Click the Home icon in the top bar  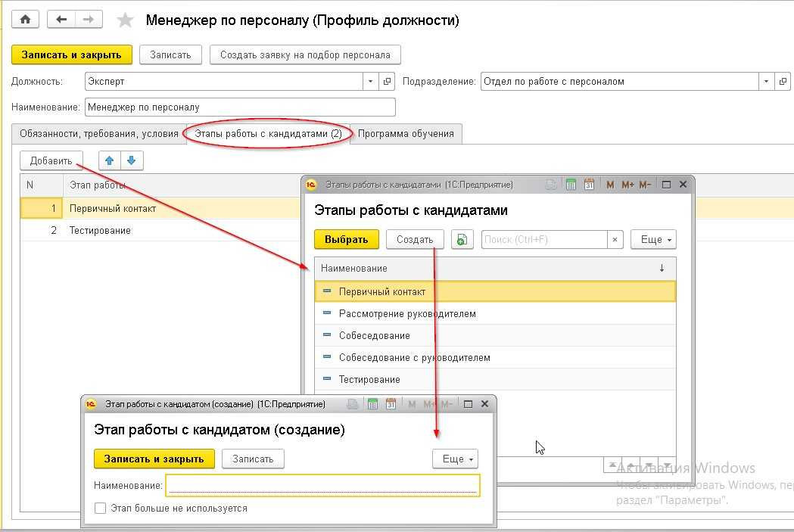point(24,20)
